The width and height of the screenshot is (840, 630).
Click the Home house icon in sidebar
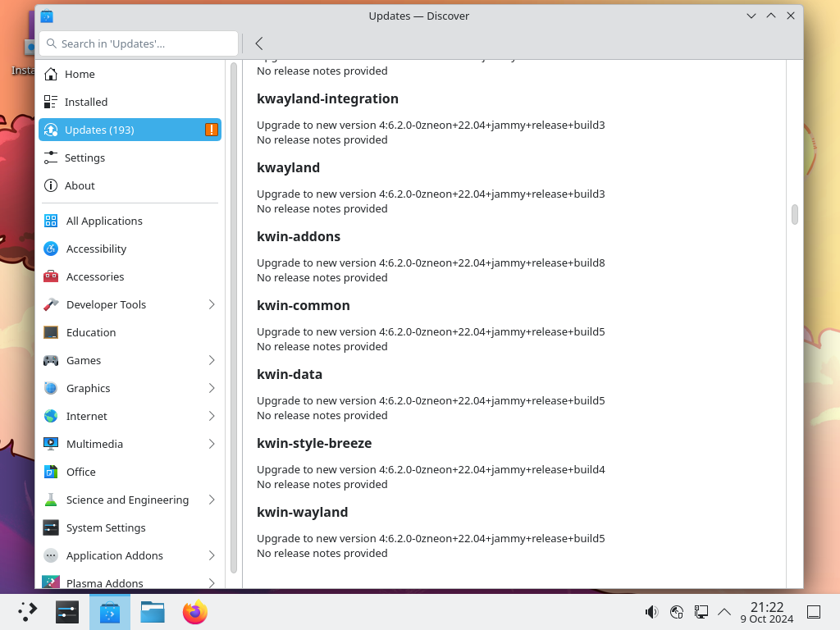coord(51,74)
